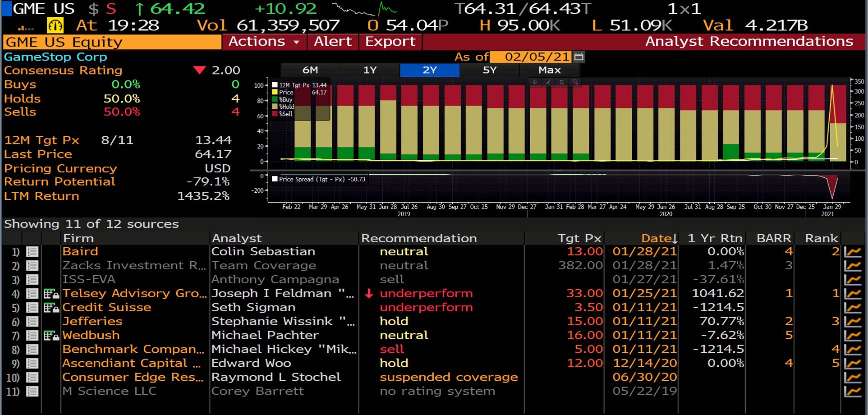The height and width of the screenshot is (415, 868).
Task: Click the tan %Hold legend swatch
Action: coord(275,107)
